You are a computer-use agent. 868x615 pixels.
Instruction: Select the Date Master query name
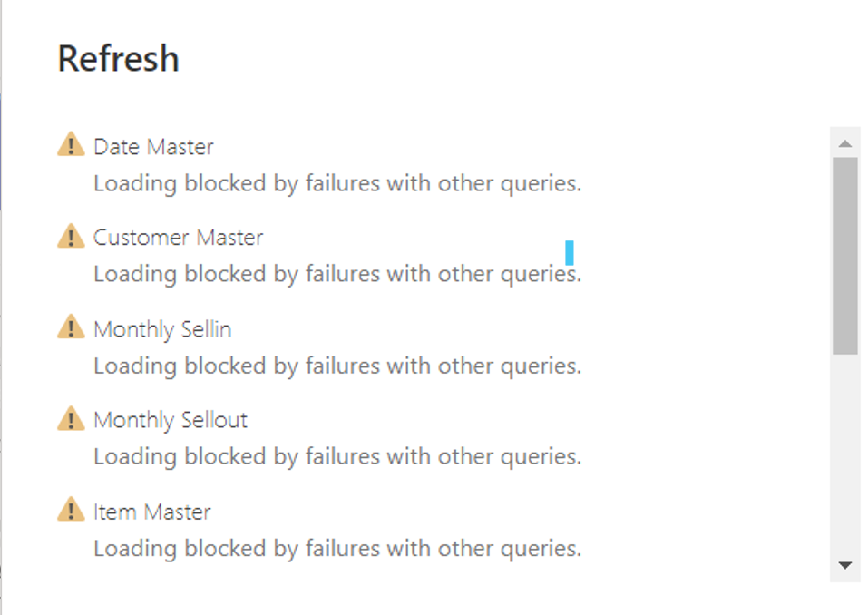(x=153, y=146)
